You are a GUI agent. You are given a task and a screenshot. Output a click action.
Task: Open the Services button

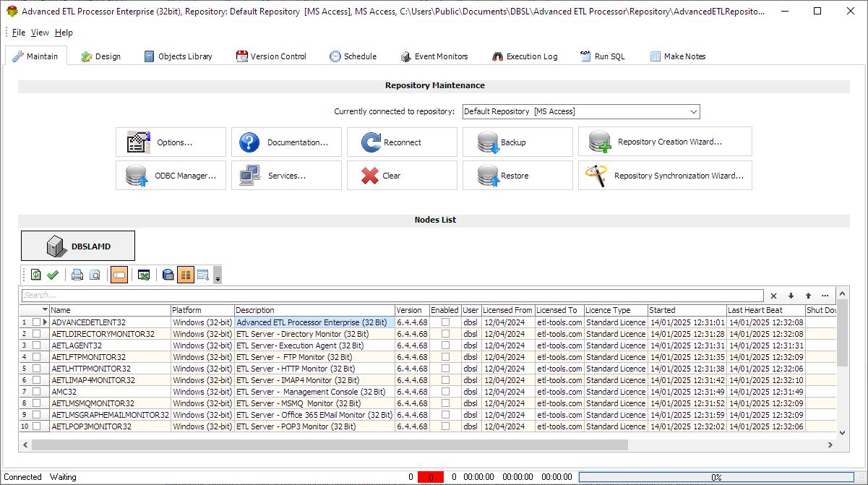(286, 176)
